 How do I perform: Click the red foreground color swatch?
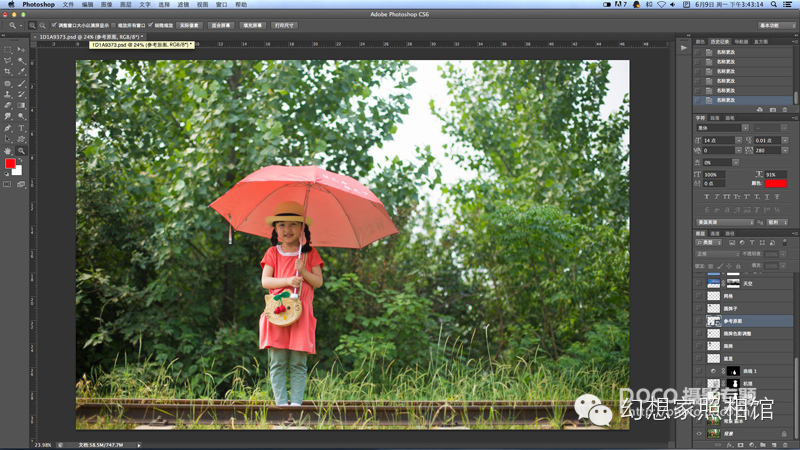tap(10, 163)
